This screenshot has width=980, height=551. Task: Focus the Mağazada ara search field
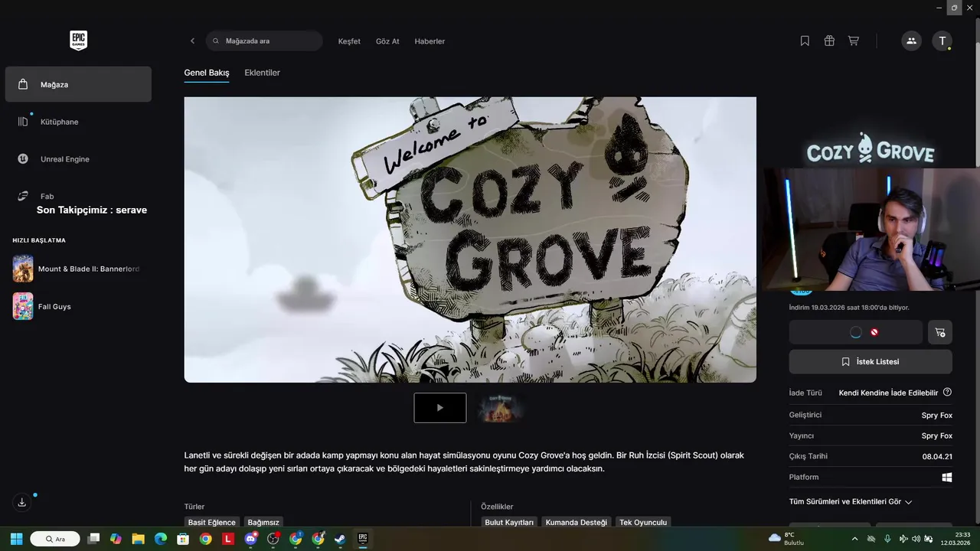(264, 41)
